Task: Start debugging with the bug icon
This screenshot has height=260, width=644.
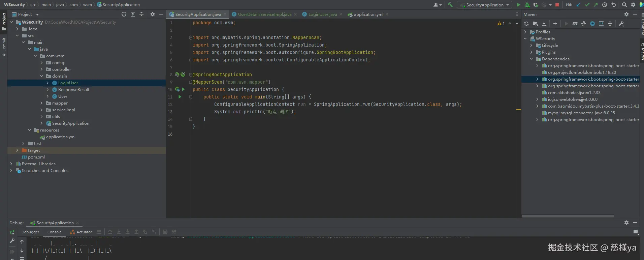Action: [x=527, y=5]
